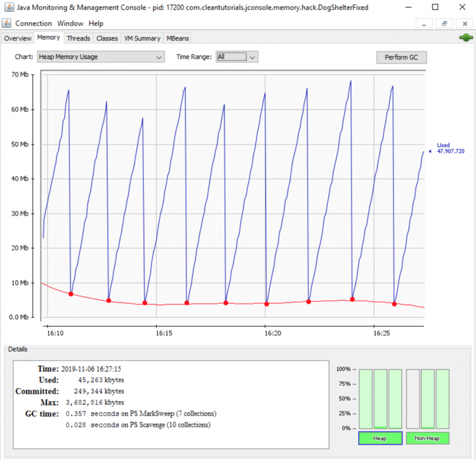The height and width of the screenshot is (460, 476).
Task: Switch to the Threads tab
Action: (x=78, y=38)
